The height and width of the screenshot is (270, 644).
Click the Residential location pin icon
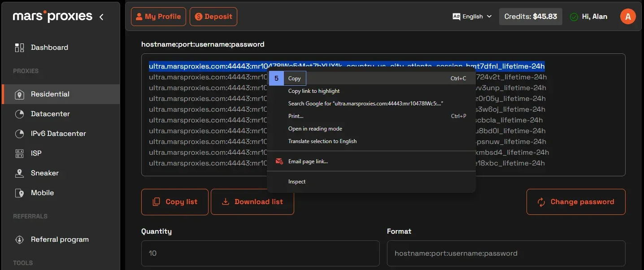tap(19, 94)
